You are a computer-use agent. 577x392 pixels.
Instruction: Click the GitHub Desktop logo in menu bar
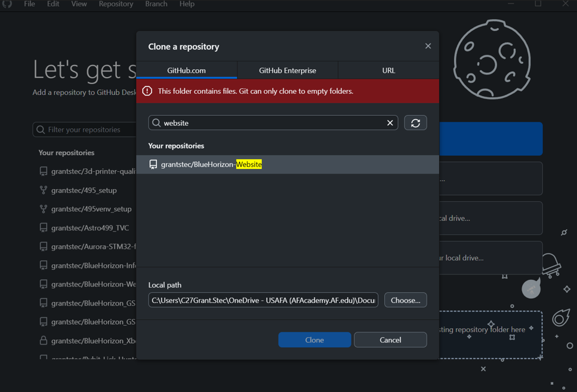7,4
